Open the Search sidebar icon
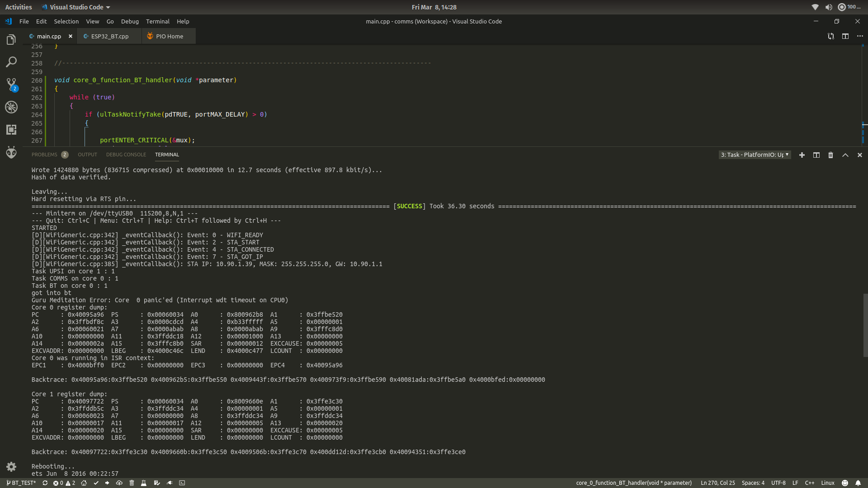This screenshot has height=488, width=868. coord(11,62)
